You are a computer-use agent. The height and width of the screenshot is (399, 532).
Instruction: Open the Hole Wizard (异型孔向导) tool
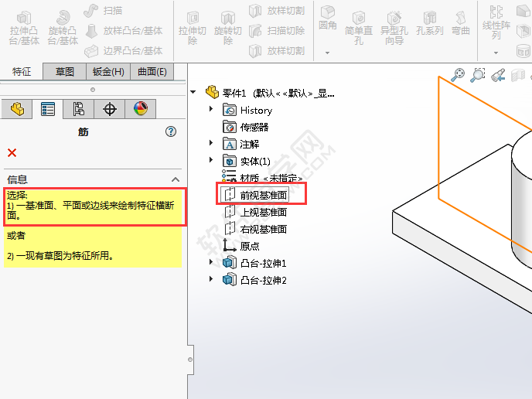394,29
